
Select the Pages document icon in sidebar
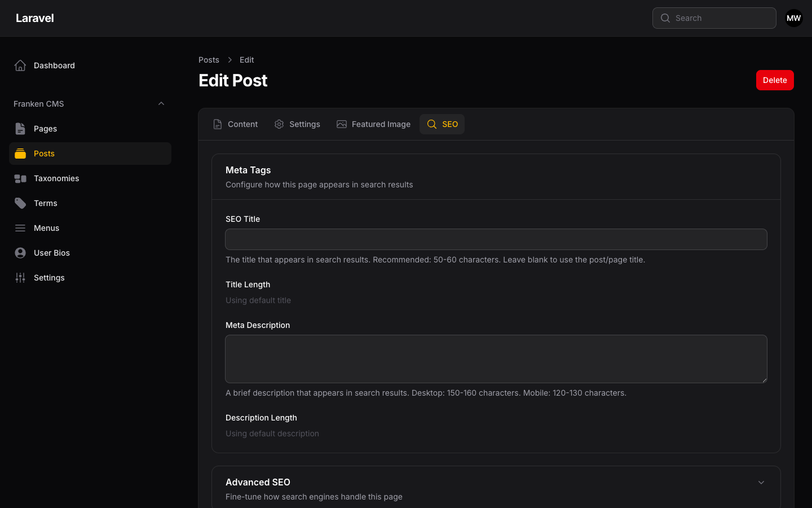coord(20,128)
